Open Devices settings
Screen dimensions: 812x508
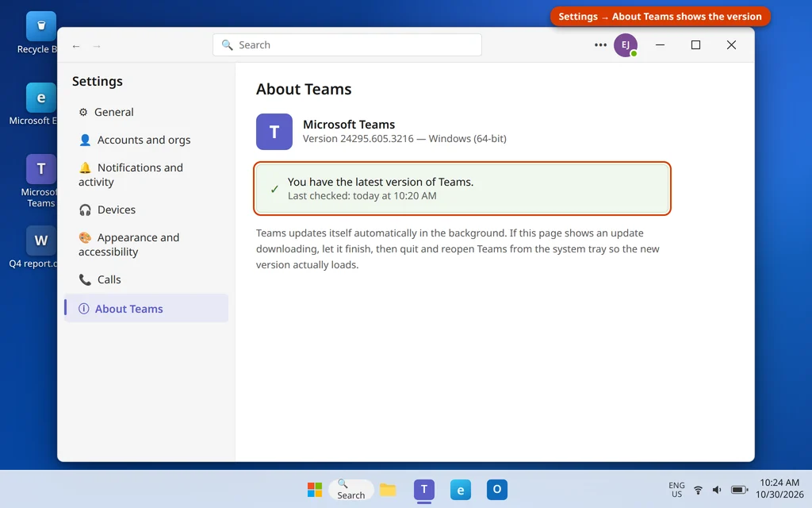click(146, 210)
